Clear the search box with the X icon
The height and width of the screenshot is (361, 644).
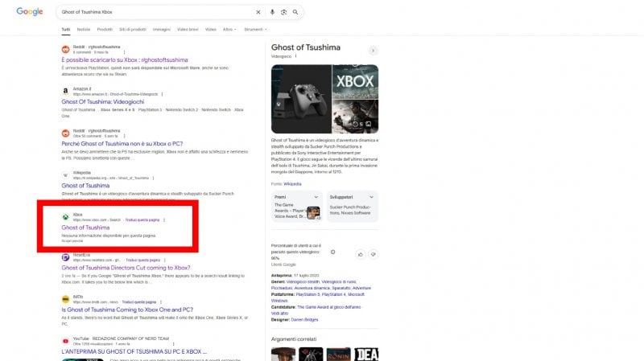click(x=258, y=12)
